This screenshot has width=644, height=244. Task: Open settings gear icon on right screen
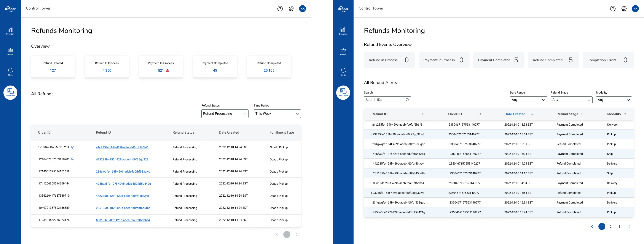624,9
